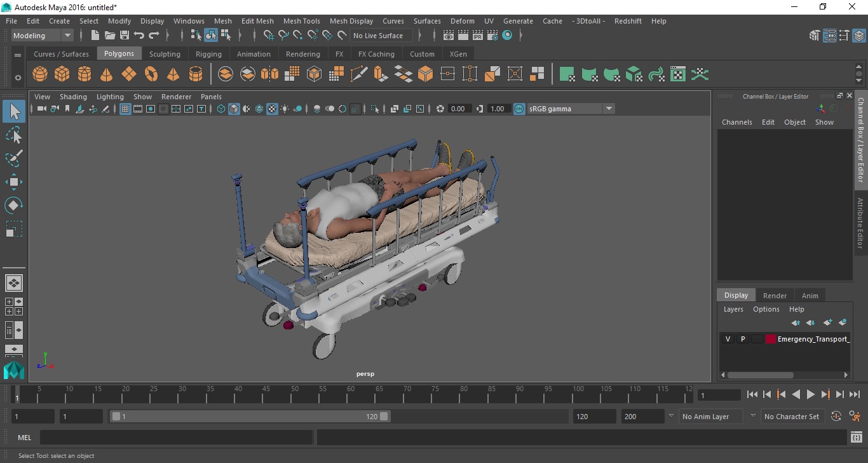
Task: Toggle use all lights in viewport
Action: [285, 109]
